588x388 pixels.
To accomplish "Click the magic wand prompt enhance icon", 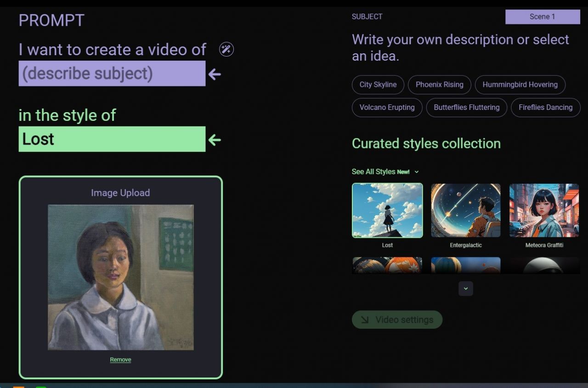I will click(x=226, y=49).
